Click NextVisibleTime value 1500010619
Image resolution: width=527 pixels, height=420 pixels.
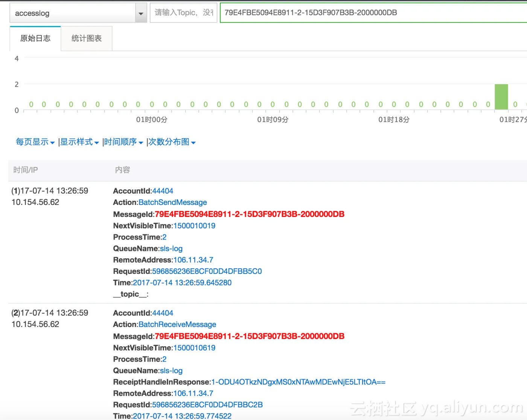(x=194, y=348)
